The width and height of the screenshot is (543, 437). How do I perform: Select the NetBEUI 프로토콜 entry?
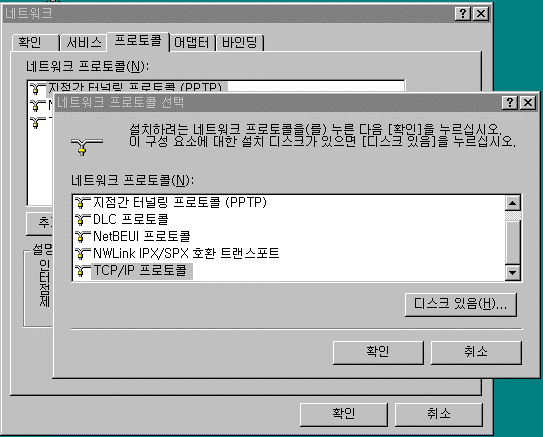(142, 236)
